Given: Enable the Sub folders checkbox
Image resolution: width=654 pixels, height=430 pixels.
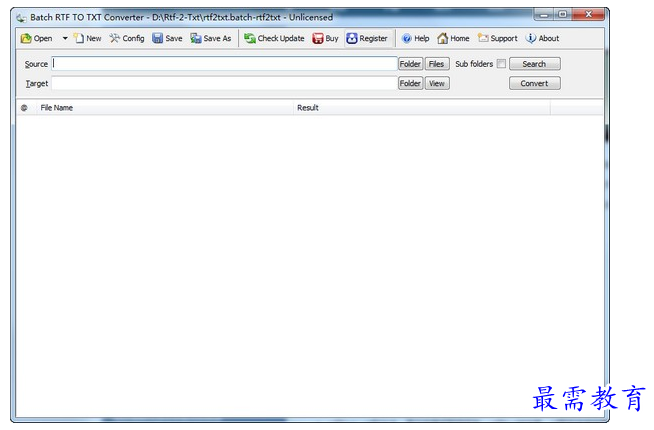Looking at the screenshot, I should click(x=501, y=64).
